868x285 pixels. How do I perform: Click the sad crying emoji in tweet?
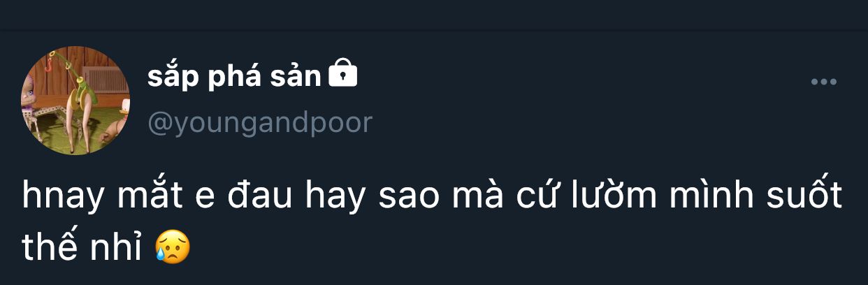[x=172, y=246]
